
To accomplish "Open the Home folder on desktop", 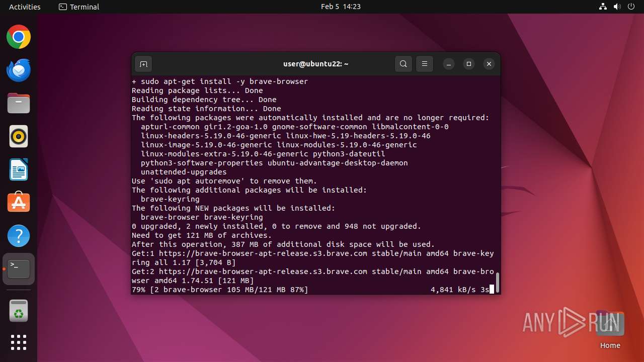I will 610,330.
